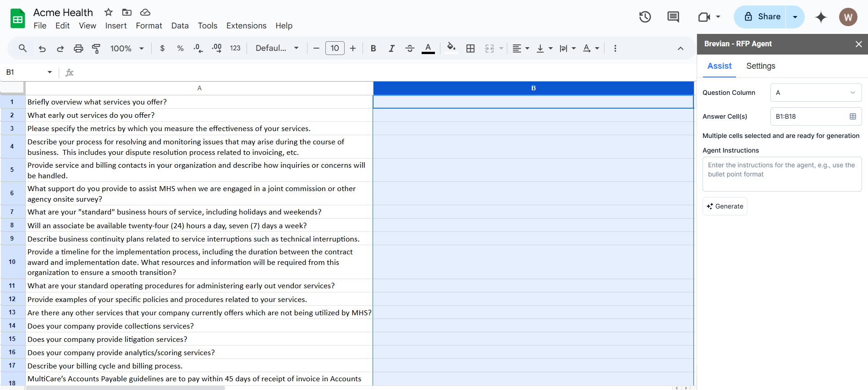Click the horizontal scrollbar thumb
The height and width of the screenshot is (390, 868).
coord(125,388)
